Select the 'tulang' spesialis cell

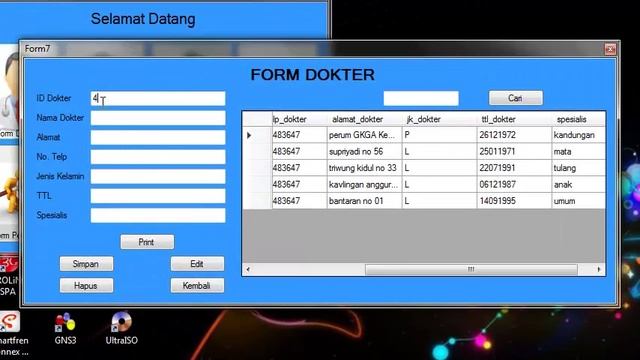pyautogui.click(x=578, y=168)
